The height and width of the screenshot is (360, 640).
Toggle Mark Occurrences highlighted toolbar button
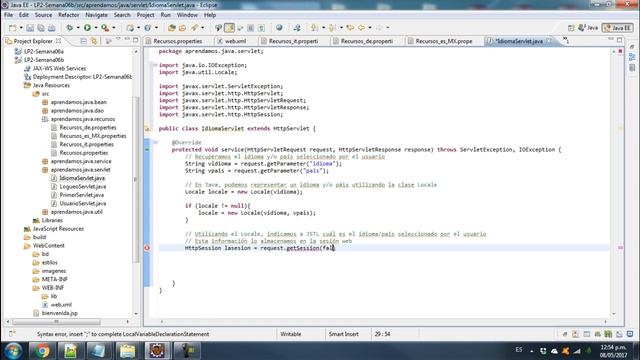[229, 28]
